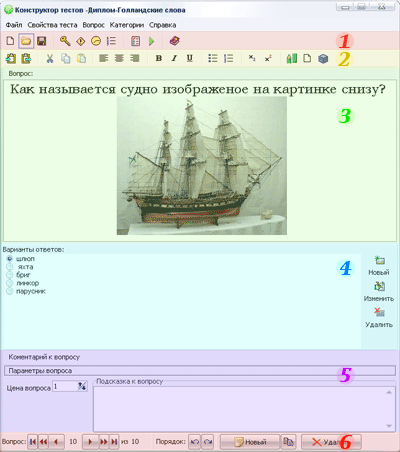Click the export document icon
This screenshot has width=400, height=452.
(26, 59)
